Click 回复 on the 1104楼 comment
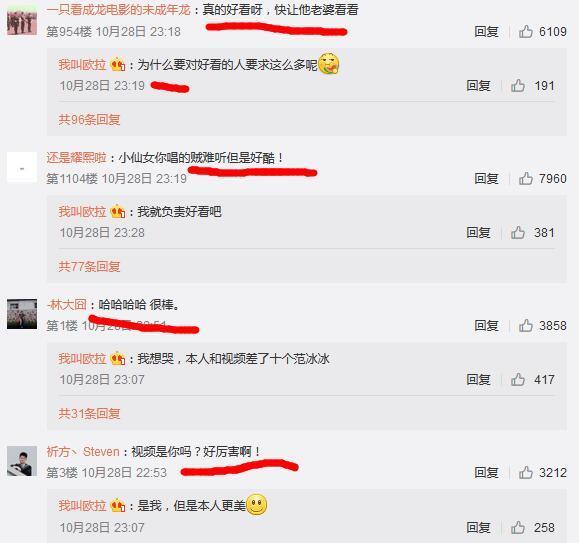 486,179
